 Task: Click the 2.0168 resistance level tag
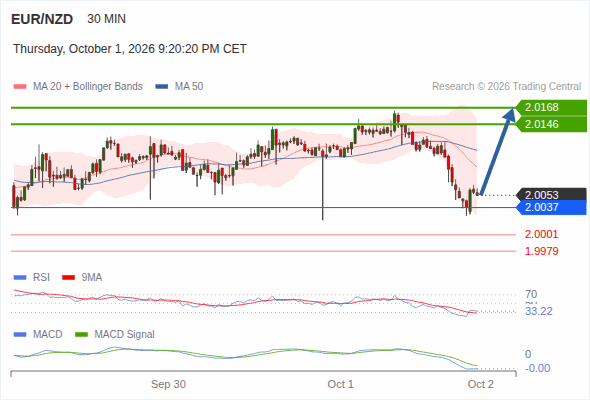coord(551,107)
